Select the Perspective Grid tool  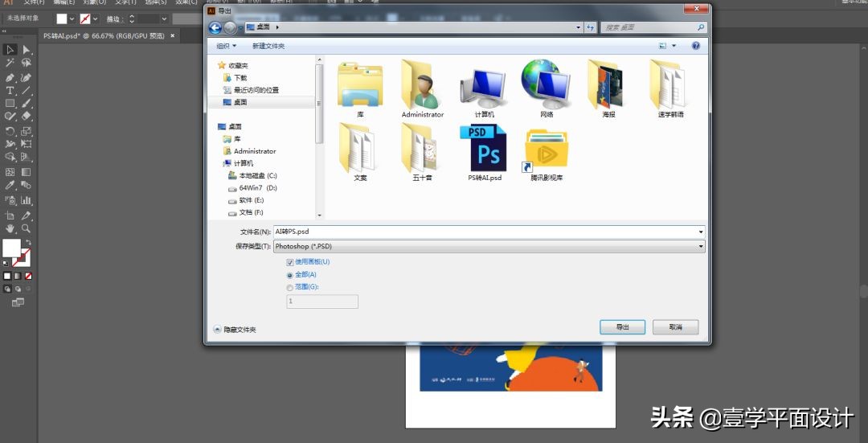(26, 158)
